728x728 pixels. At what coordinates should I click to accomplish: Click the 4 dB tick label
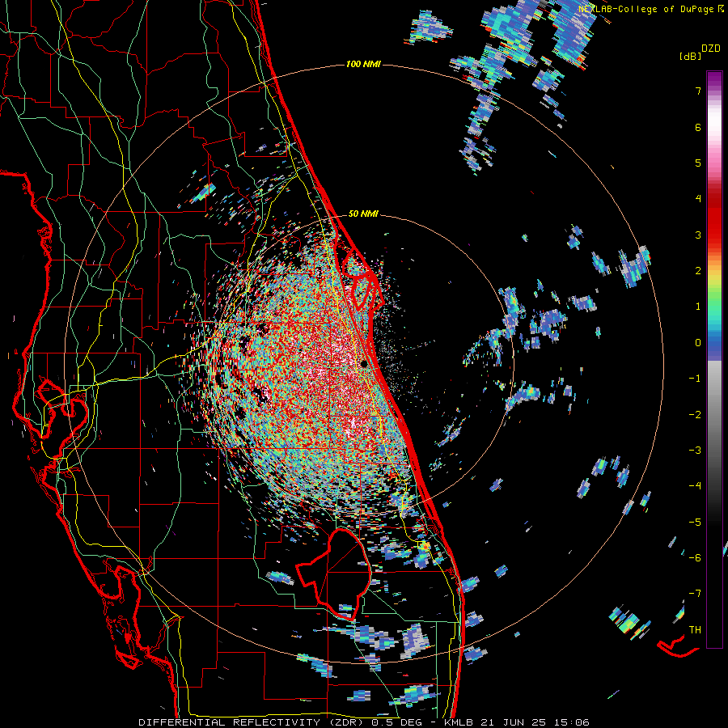point(698,199)
